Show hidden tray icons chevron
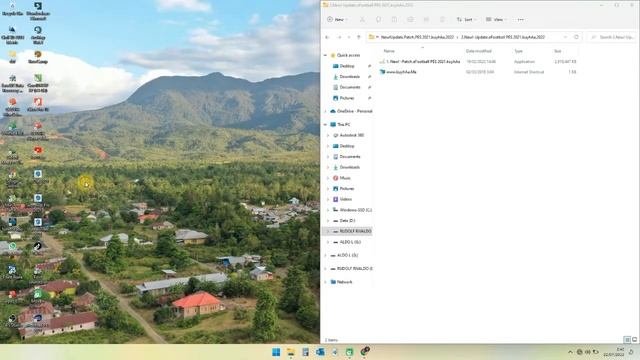Viewport: 640px width, 360px height. (x=570, y=352)
